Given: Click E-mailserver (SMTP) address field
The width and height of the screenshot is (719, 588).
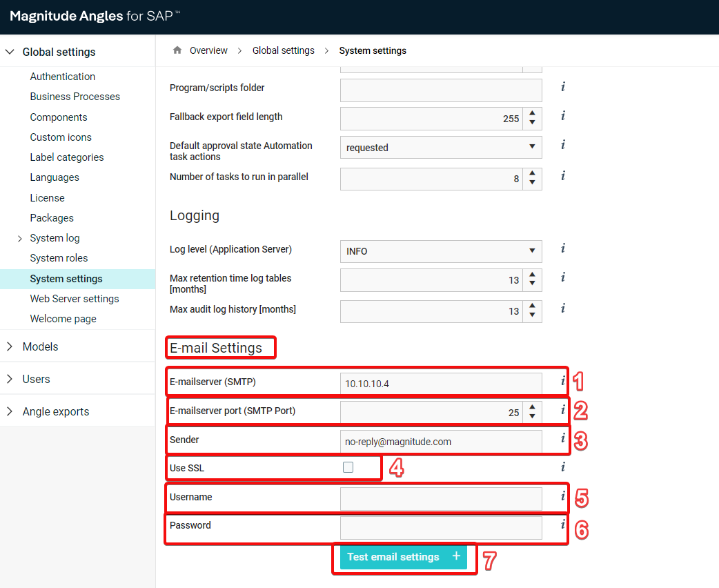Looking at the screenshot, I should [441, 384].
